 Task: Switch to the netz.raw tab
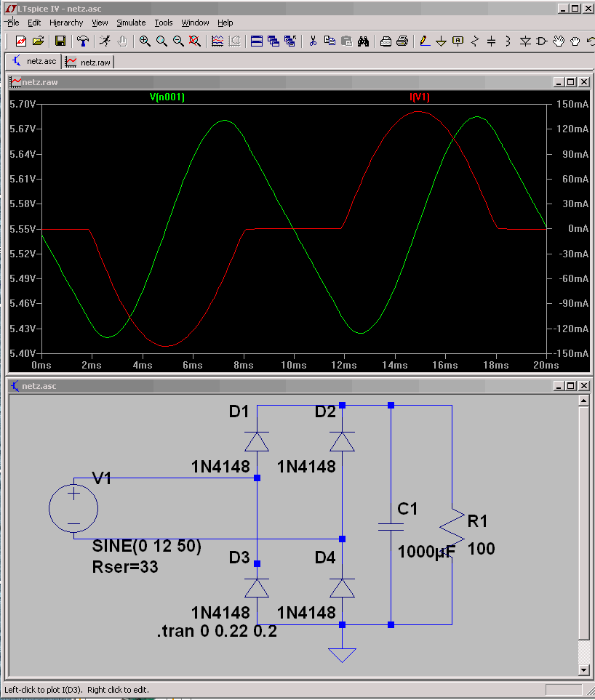coord(89,62)
